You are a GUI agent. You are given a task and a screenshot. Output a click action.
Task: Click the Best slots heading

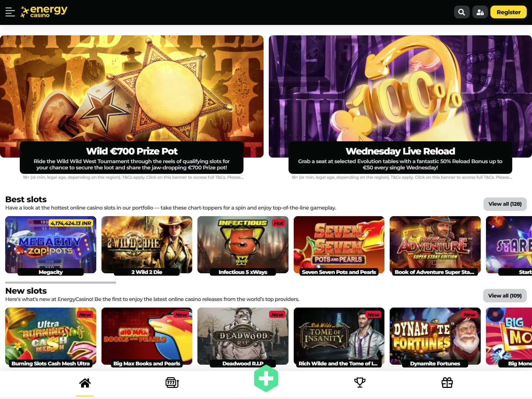[x=26, y=199]
